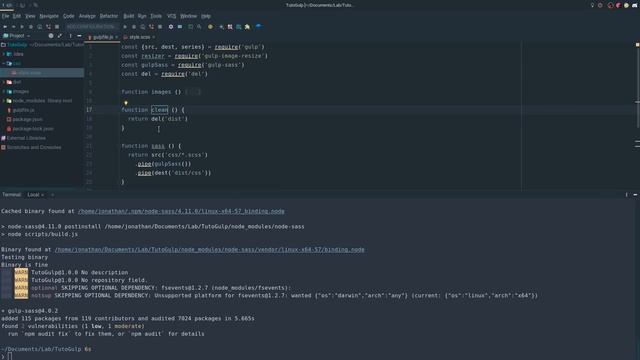This screenshot has height=360, width=640.
Task: Click the Project panel expand arrows icon
Action: point(60,36)
